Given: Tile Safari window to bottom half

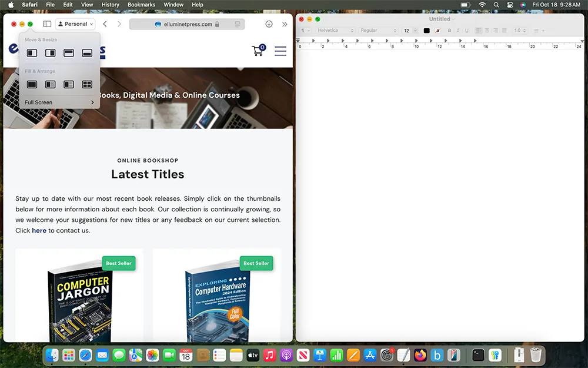Looking at the screenshot, I should [87, 53].
